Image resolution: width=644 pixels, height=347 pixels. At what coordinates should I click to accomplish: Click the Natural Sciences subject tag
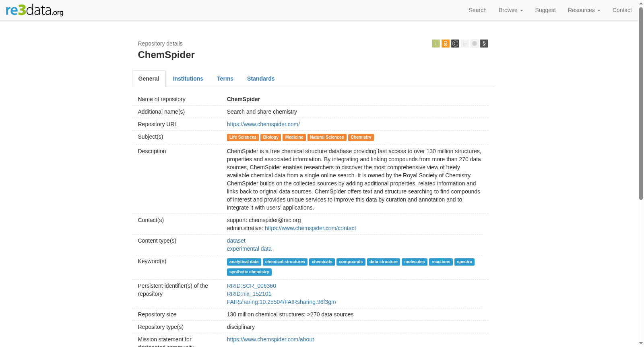click(327, 137)
